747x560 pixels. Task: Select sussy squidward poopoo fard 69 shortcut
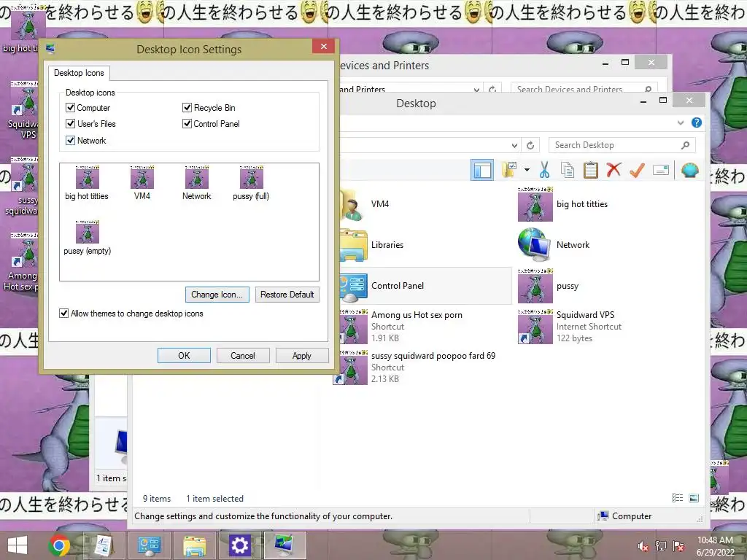coord(422,367)
